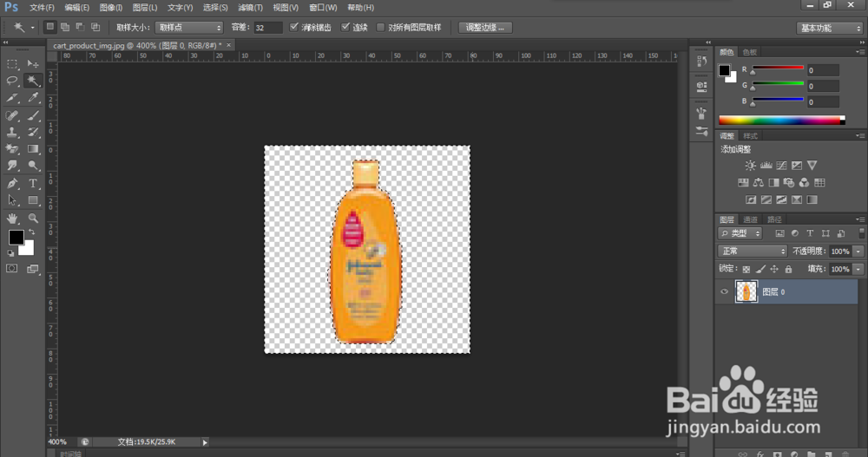The height and width of the screenshot is (457, 868).
Task: Expand the status bar info arrow
Action: [205, 442]
